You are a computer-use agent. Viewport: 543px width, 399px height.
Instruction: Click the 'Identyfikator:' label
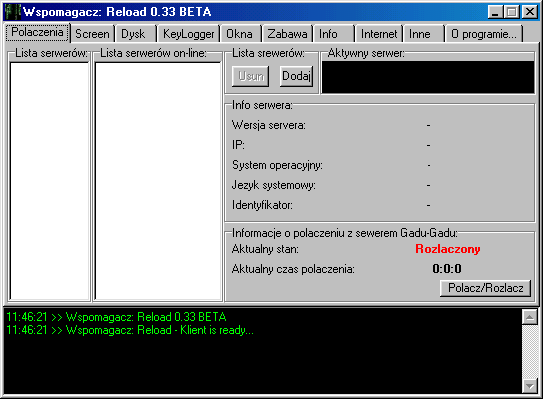[x=262, y=205]
